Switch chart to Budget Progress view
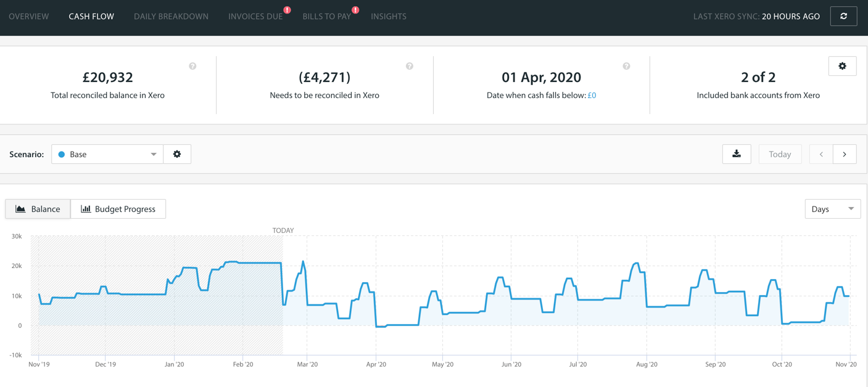 tap(118, 209)
